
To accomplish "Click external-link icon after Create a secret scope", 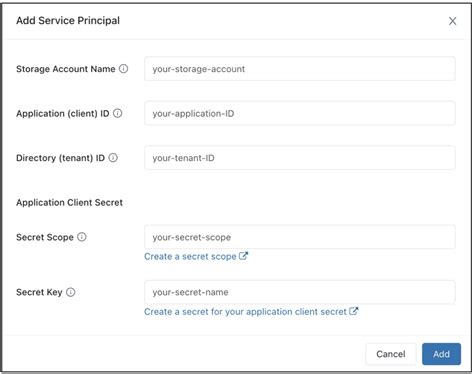I will (x=244, y=256).
